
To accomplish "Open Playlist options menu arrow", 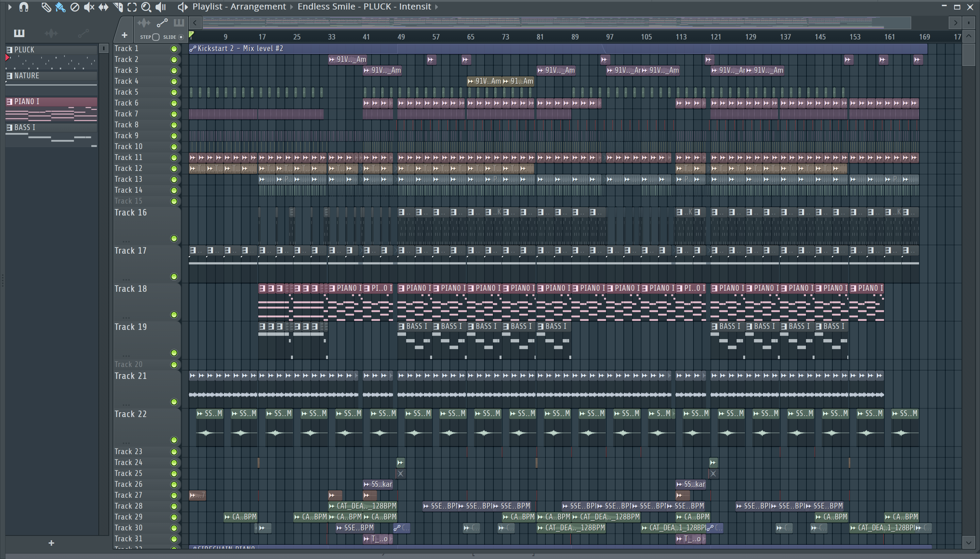I will pyautogui.click(x=10, y=7).
